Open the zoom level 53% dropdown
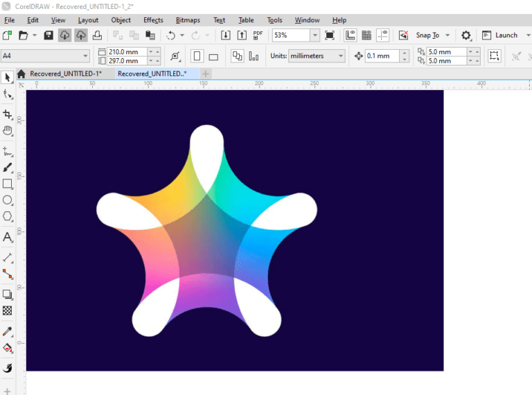Screen dimensions: 532x395 (x=314, y=35)
